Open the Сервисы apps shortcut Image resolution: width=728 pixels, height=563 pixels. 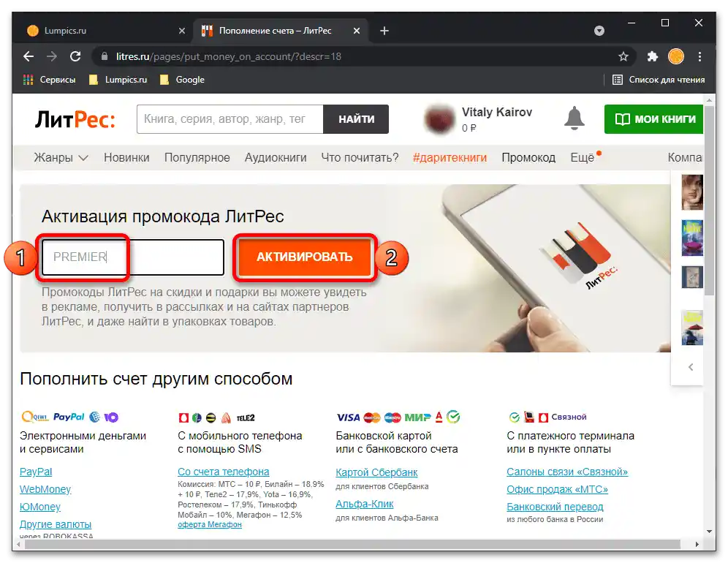pyautogui.click(x=49, y=80)
